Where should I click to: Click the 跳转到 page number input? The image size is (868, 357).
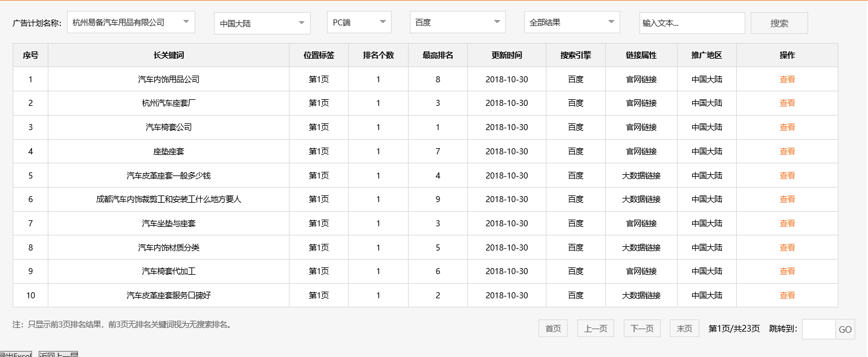(x=818, y=329)
